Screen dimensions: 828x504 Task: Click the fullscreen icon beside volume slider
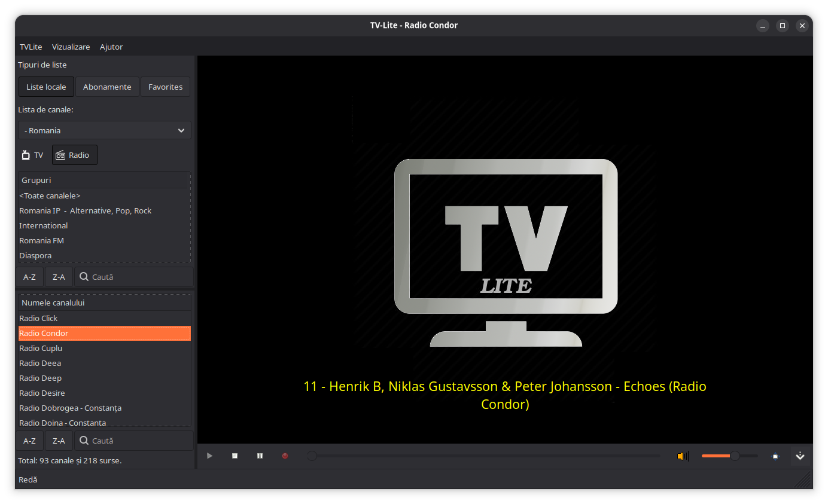click(775, 456)
